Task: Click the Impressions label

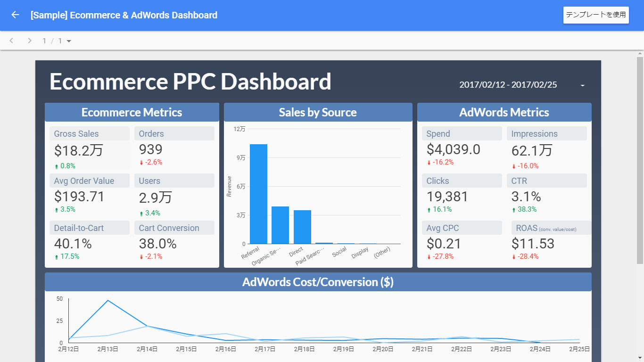Action: pos(535,134)
